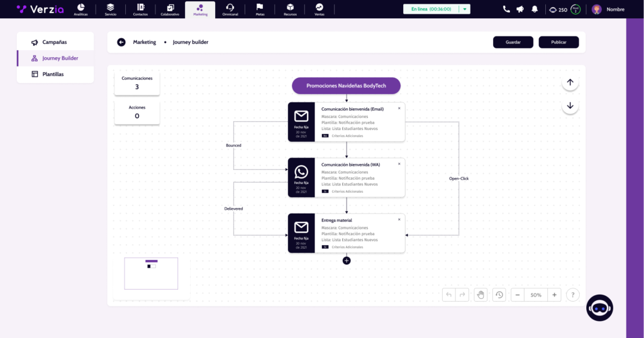Click the up arrow canvas button
This screenshot has width=644, height=338.
(570, 82)
